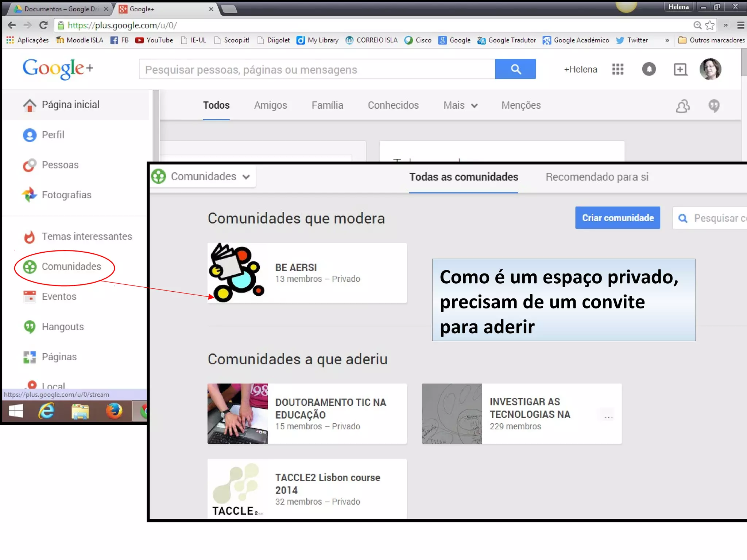
Task: Select the Amigos stream tab
Action: (x=271, y=105)
